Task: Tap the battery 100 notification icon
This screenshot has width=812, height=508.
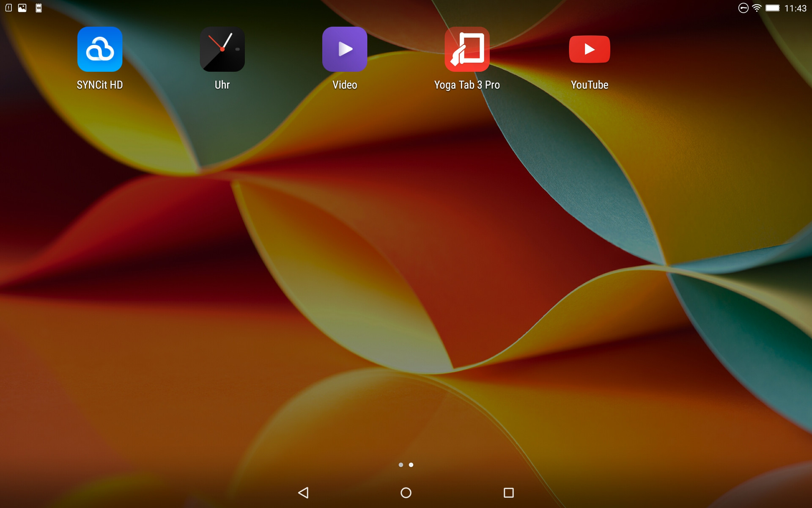Action: (38, 8)
